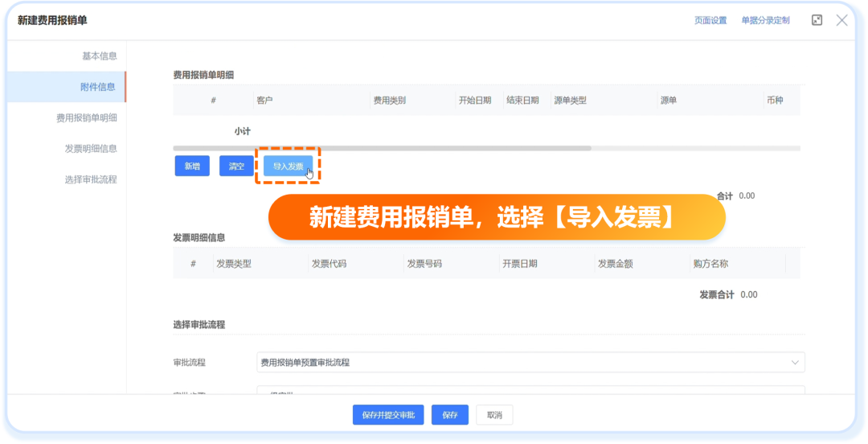This screenshot has width=868, height=444.
Task: Click the 小计 subtotal row label
Action: 243,131
